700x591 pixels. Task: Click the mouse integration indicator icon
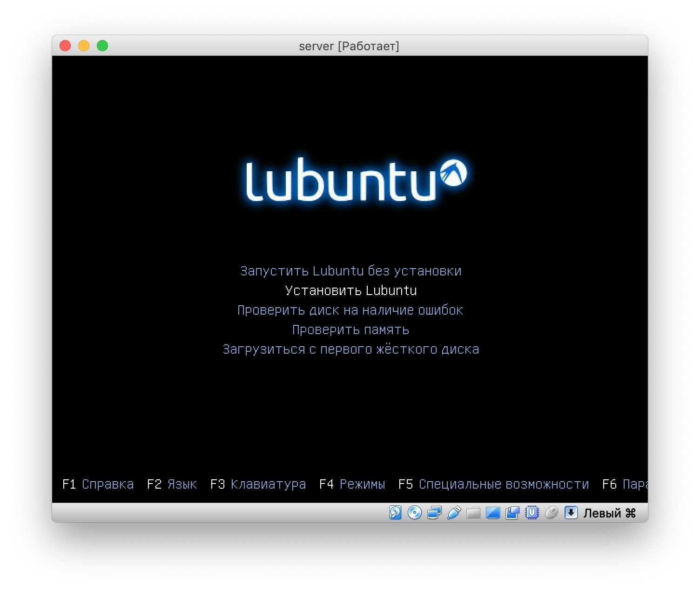click(551, 513)
